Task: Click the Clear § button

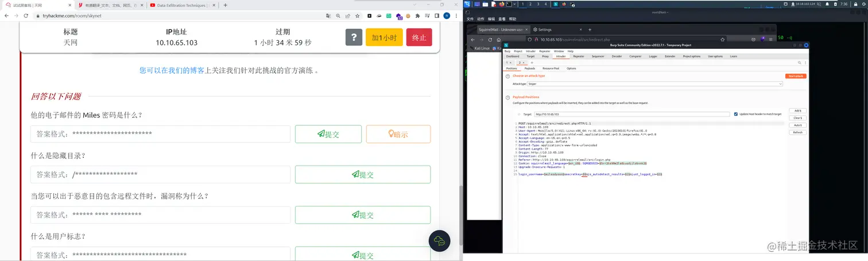Action: point(797,118)
